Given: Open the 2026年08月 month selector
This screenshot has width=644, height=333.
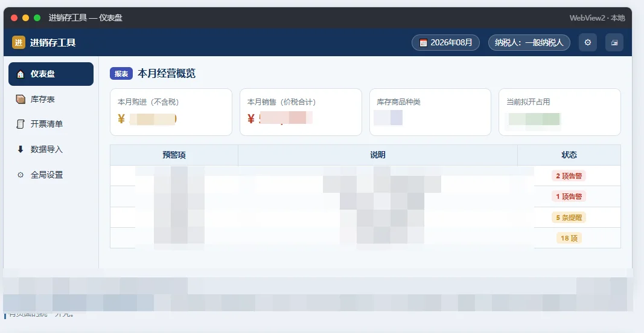Looking at the screenshot, I should (445, 43).
